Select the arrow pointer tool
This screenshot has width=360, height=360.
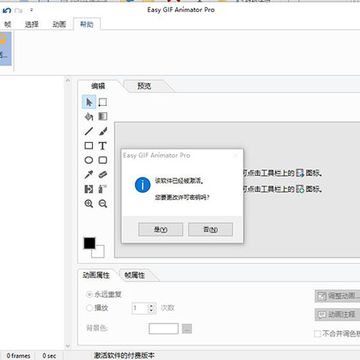(x=89, y=102)
